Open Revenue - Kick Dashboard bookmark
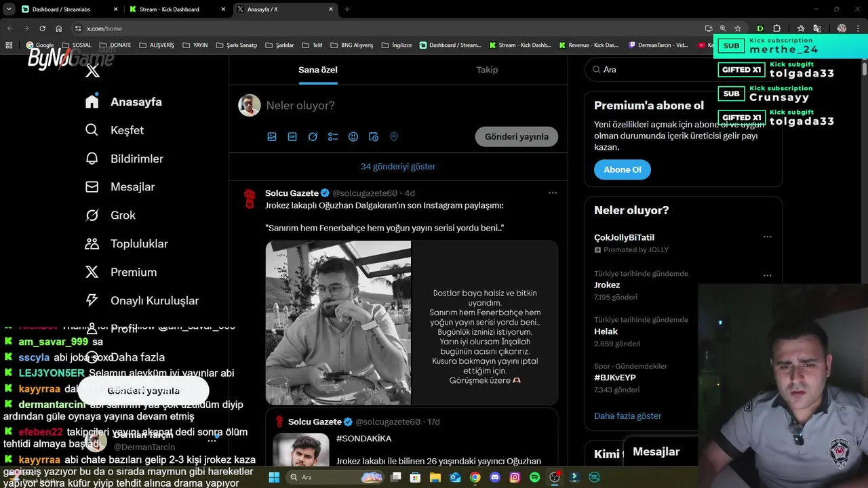Screen dimensions: 868x488 coord(589,45)
